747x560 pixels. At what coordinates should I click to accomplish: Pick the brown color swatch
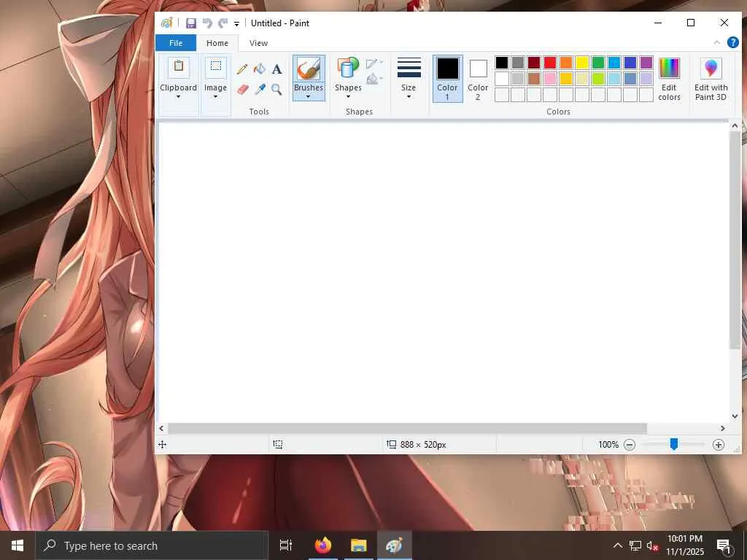click(533, 79)
